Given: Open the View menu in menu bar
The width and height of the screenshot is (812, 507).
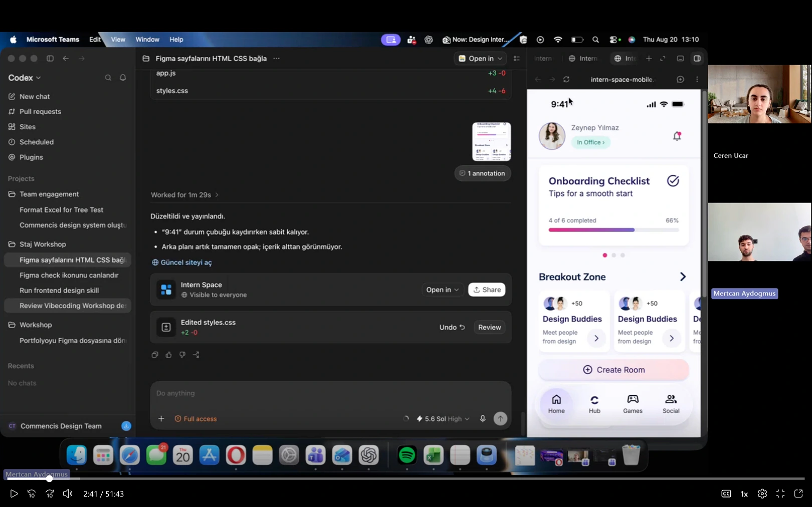Looking at the screenshot, I should click(118, 40).
